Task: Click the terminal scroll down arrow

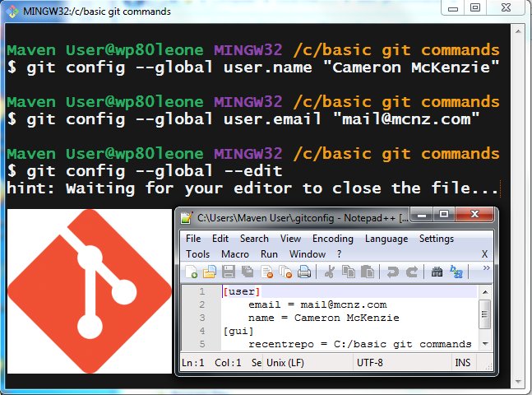Action: coord(518,381)
